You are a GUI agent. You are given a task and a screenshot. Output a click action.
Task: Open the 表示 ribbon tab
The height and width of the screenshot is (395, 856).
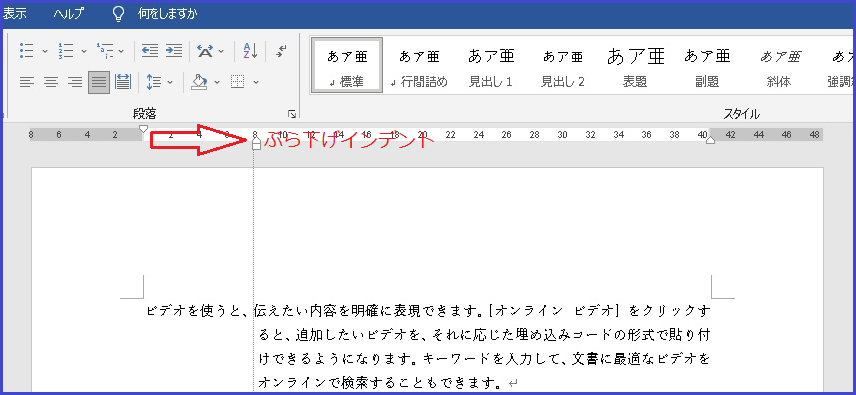(15, 14)
